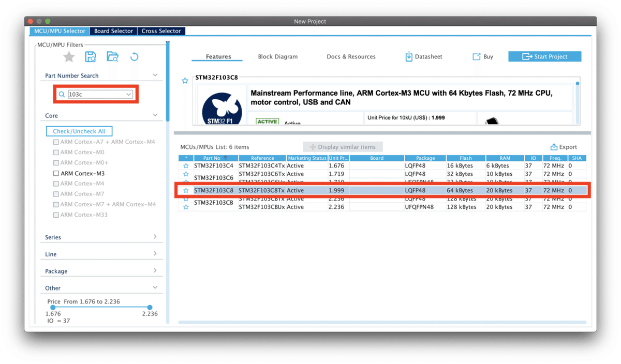Click the star column header in MCU list
This screenshot has height=364, width=621.
click(x=186, y=158)
